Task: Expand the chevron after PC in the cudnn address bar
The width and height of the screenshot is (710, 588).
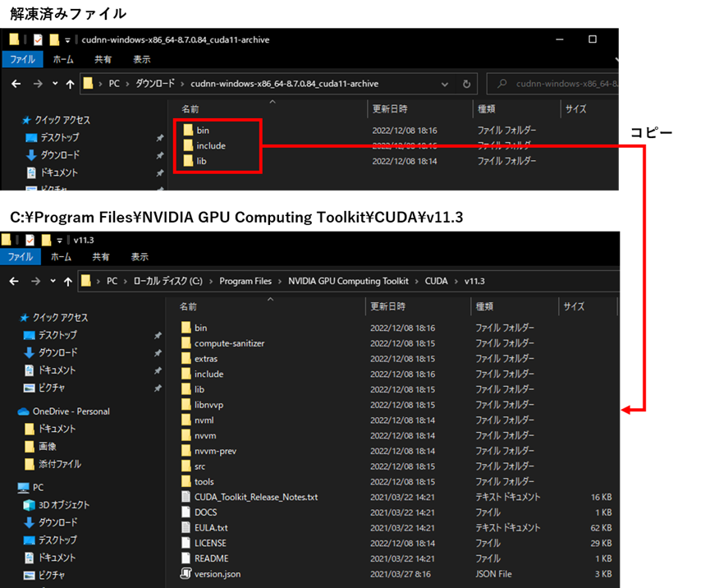Action: point(127,84)
